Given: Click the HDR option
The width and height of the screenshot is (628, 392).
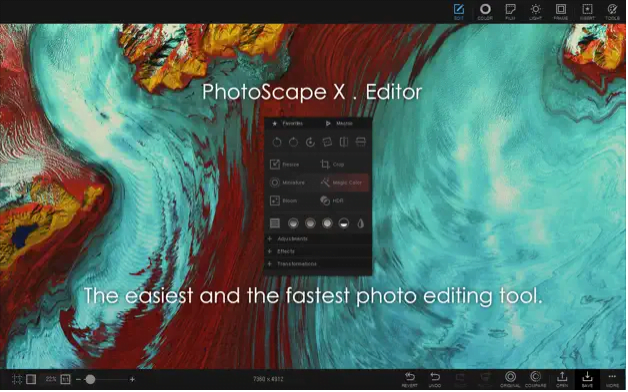Looking at the screenshot, I should point(332,201).
